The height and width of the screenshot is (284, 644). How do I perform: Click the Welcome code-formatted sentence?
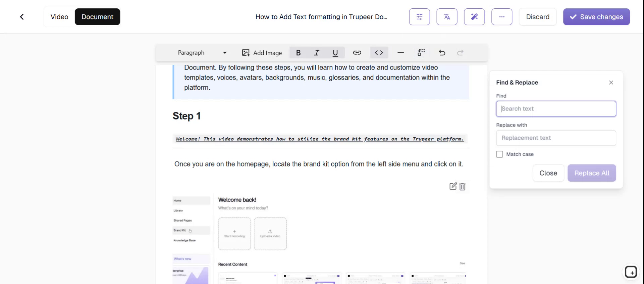[320, 139]
